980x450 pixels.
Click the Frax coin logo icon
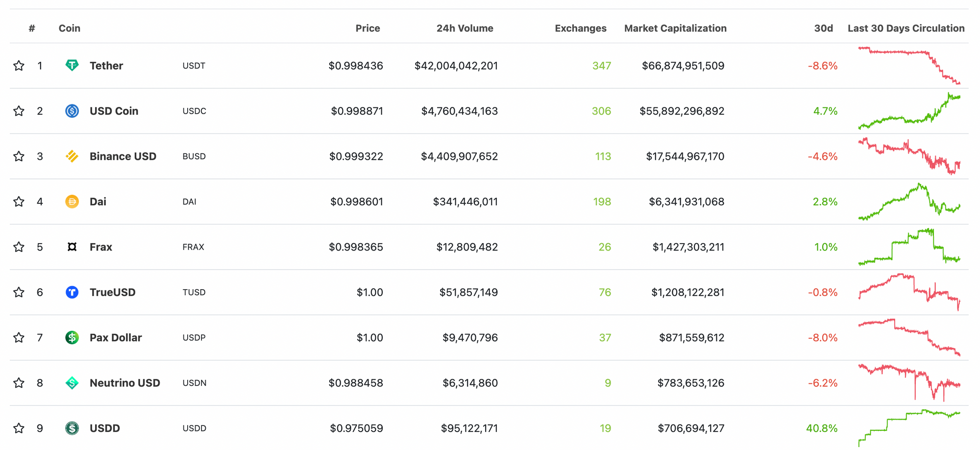coord(72,247)
